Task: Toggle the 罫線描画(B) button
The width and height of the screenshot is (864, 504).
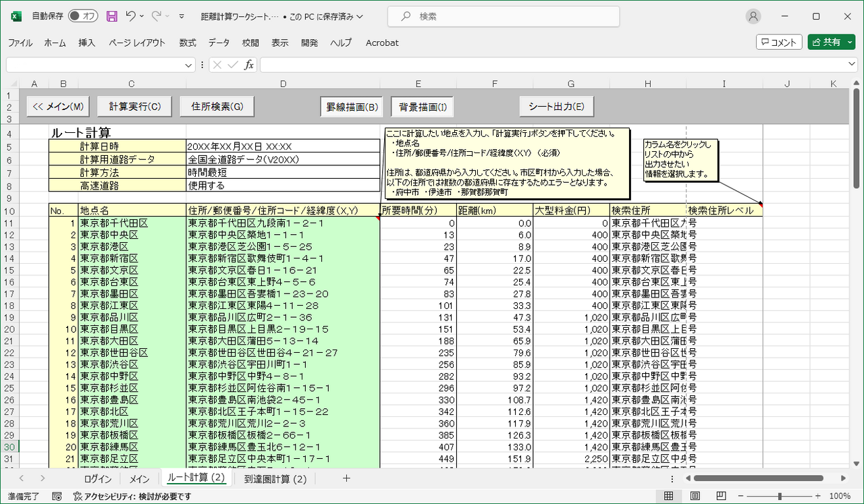Action: coord(350,107)
